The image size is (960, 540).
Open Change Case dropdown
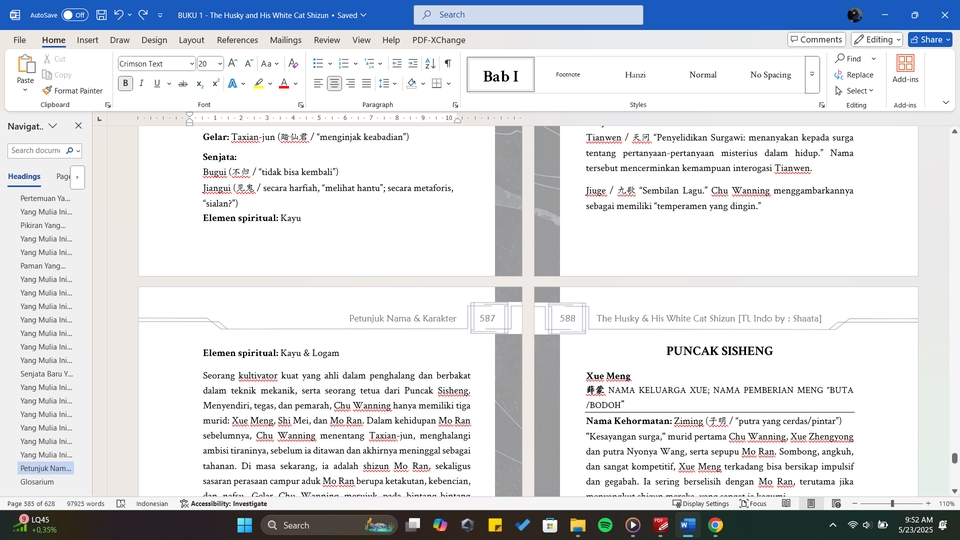[269, 63]
